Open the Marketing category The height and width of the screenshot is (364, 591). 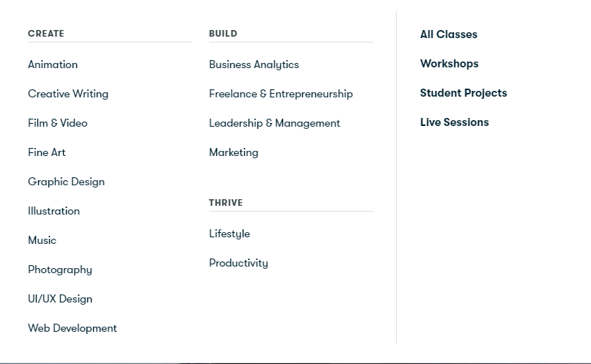coord(233,152)
